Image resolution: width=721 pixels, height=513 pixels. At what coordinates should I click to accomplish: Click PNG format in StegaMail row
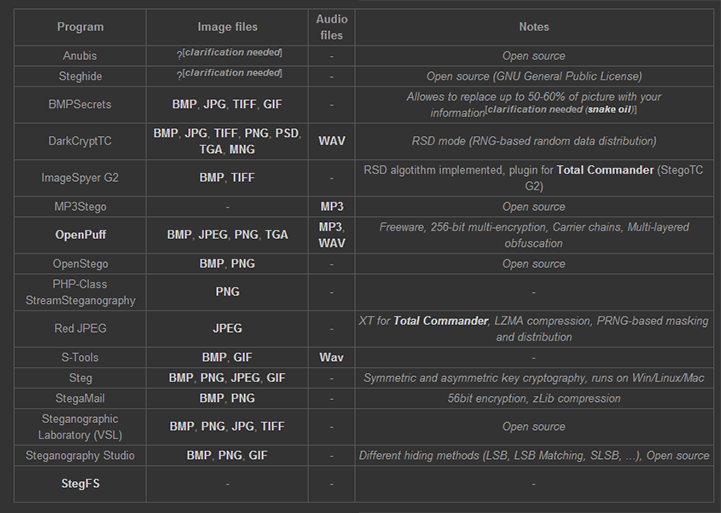click(243, 399)
